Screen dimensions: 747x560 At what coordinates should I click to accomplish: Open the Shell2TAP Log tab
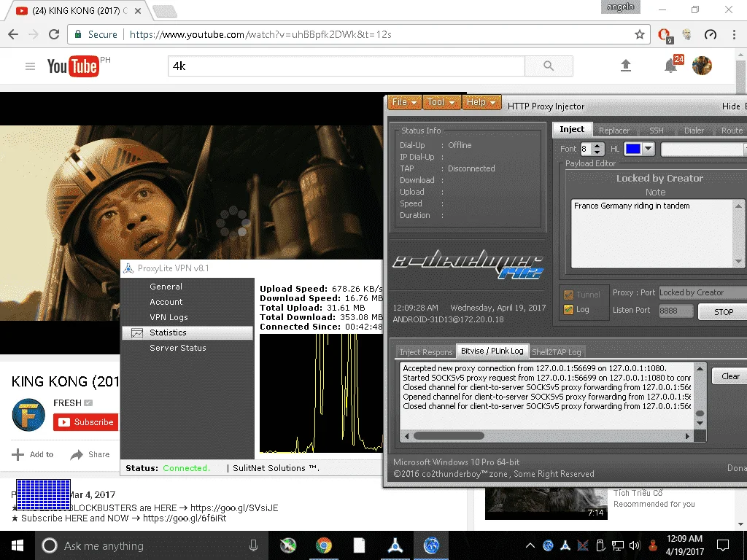pos(557,352)
